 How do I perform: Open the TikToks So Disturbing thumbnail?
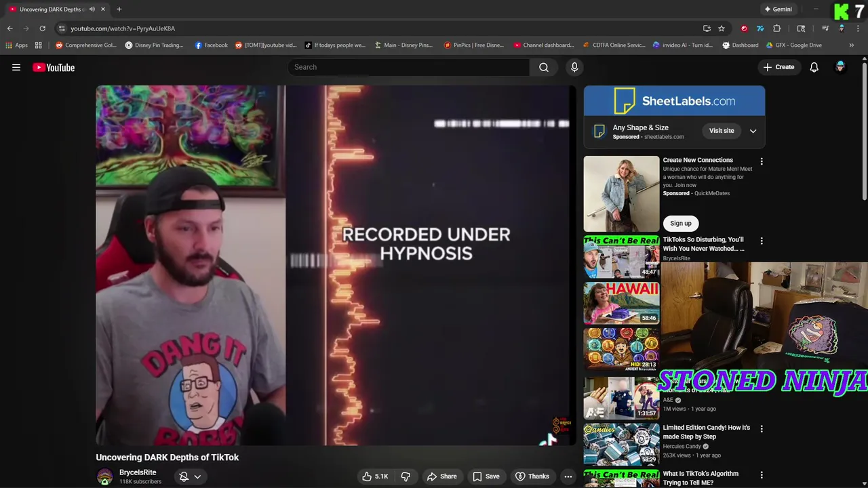[x=621, y=257]
